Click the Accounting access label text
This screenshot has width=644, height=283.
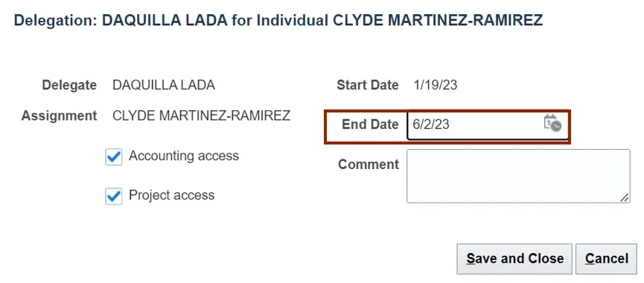(x=184, y=156)
